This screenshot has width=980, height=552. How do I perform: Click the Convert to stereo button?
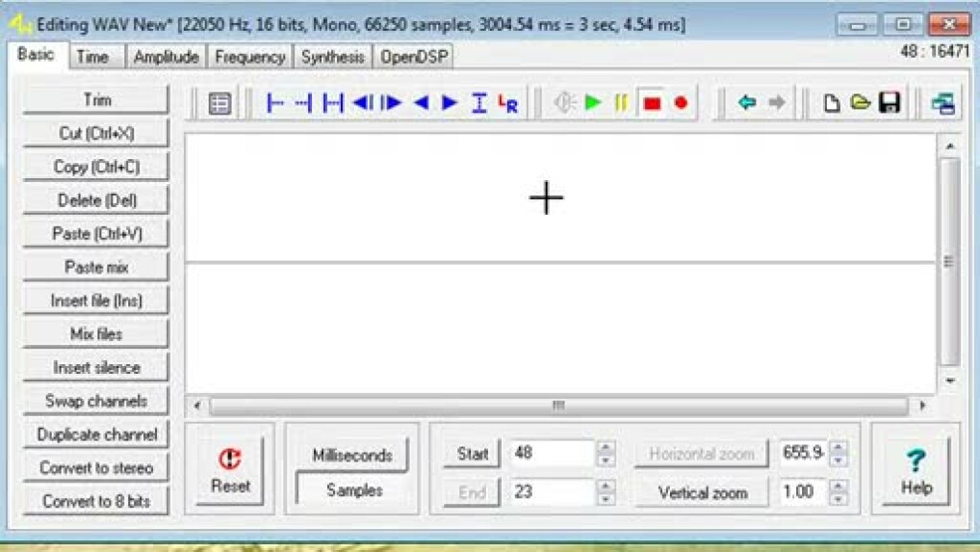pyautogui.click(x=96, y=468)
